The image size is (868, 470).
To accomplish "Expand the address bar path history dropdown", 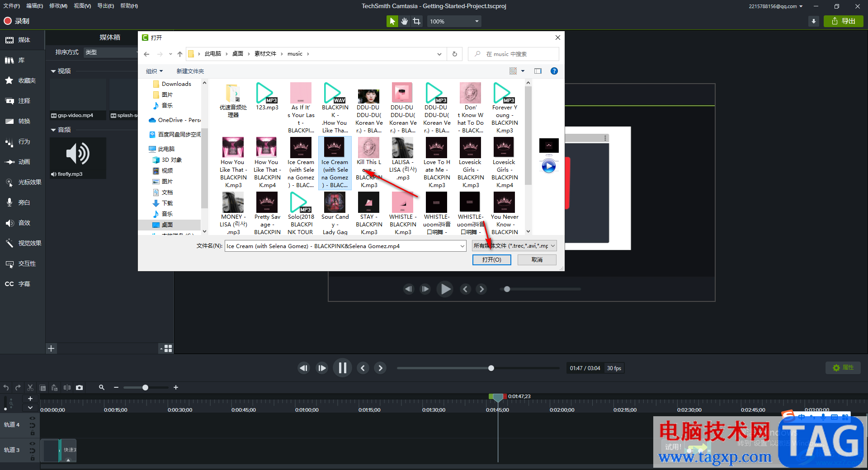I will point(439,54).
